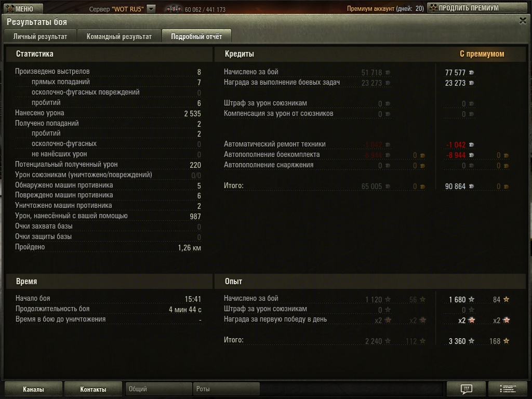Click the gold icon in premium Итого row
The width and height of the screenshot is (532, 399).
pyautogui.click(x=506, y=187)
